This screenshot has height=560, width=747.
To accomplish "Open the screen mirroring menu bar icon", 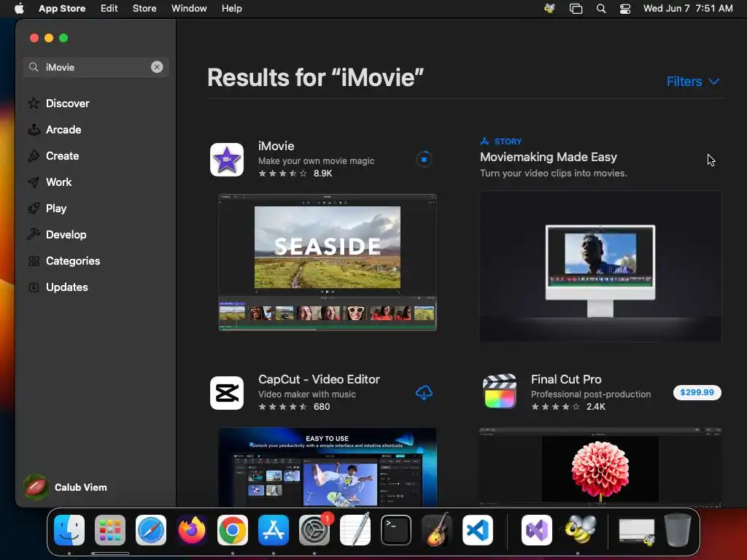I will pos(576,9).
